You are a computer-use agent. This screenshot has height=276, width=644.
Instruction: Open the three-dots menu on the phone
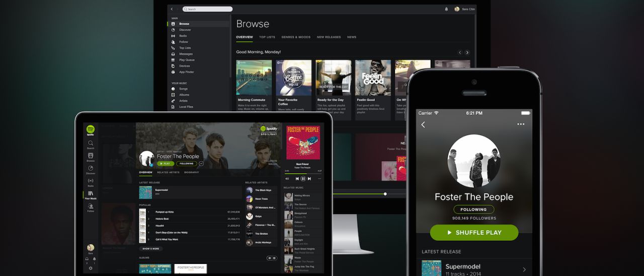[x=521, y=124]
